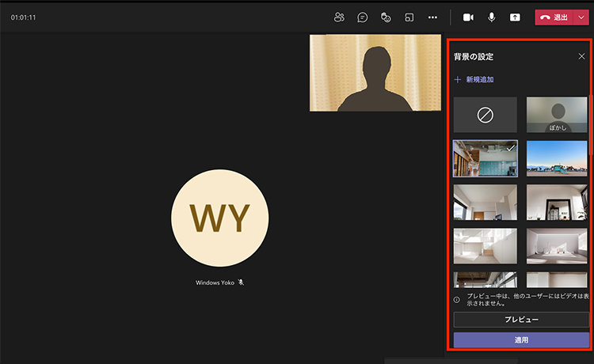The image size is (594, 364).
Task: Close the 背景の設定 panel
Action: (581, 56)
